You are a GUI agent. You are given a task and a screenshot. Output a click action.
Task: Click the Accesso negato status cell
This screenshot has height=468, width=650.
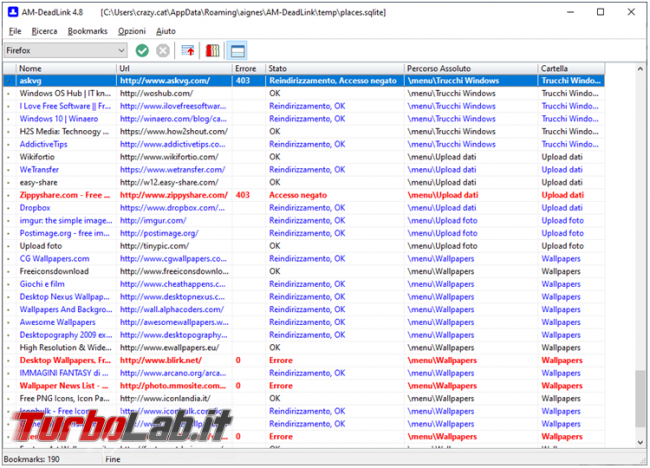tap(335, 195)
